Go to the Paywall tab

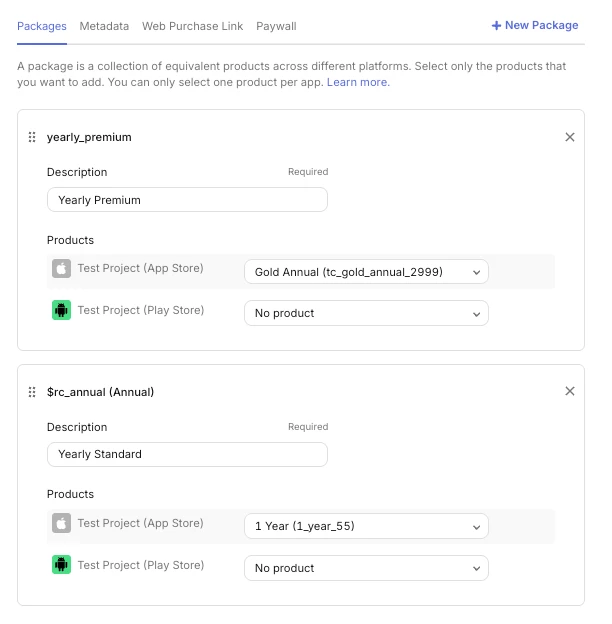tap(276, 26)
